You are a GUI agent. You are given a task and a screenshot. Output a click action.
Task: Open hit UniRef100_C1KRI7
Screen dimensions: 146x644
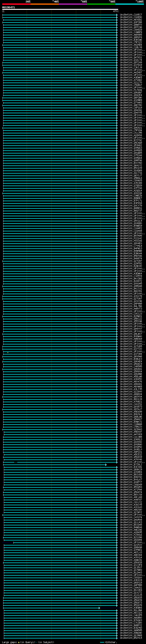click(x=131, y=15)
